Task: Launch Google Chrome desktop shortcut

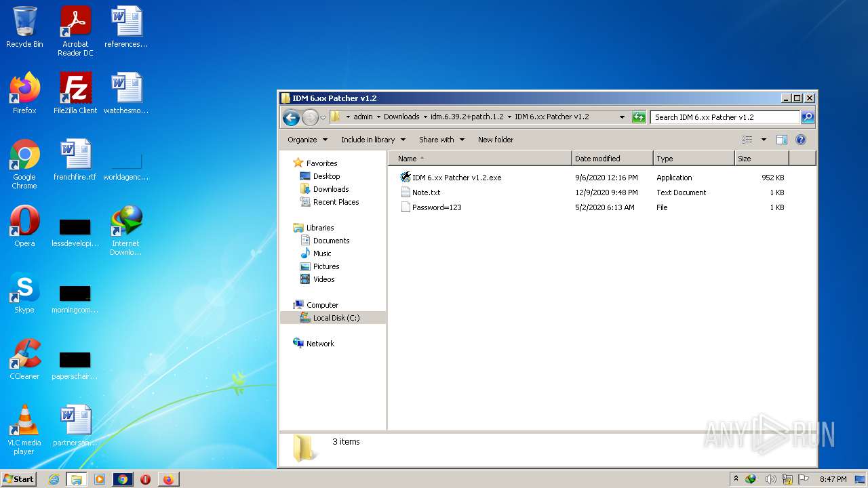Action: pos(24,164)
